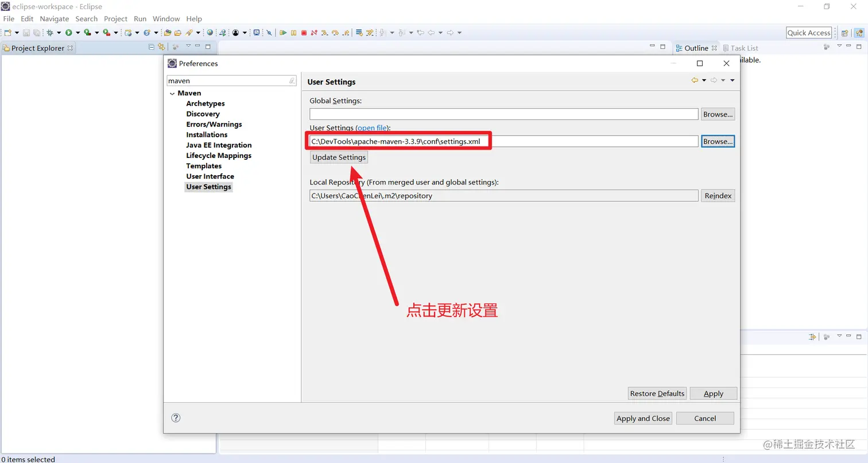The image size is (868, 463).
Task: Click the Open Perspective icon
Action: coord(844,33)
